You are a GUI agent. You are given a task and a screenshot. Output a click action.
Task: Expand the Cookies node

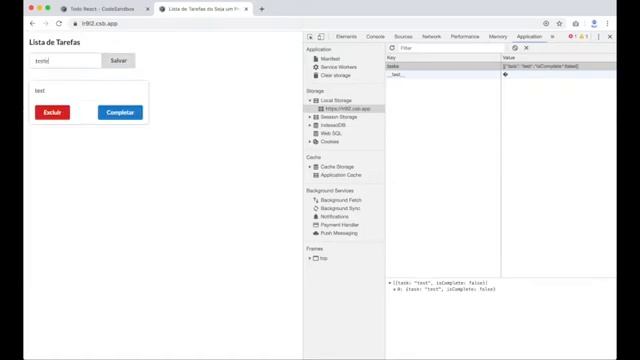click(310, 142)
